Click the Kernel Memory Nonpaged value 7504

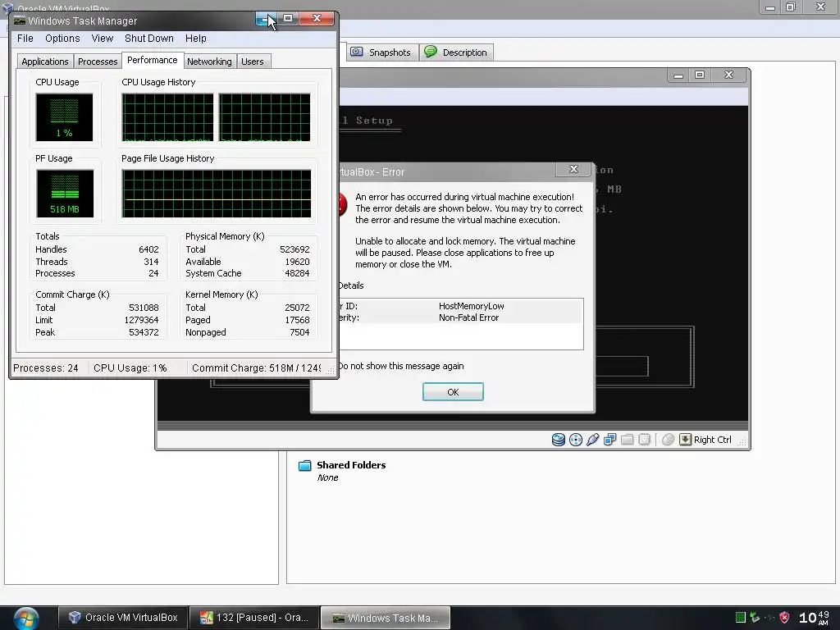click(x=299, y=333)
